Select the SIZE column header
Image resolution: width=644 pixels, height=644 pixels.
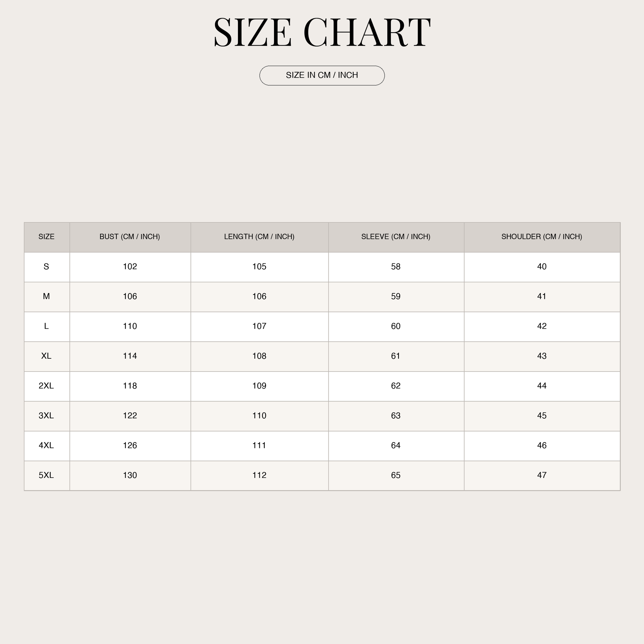click(46, 237)
